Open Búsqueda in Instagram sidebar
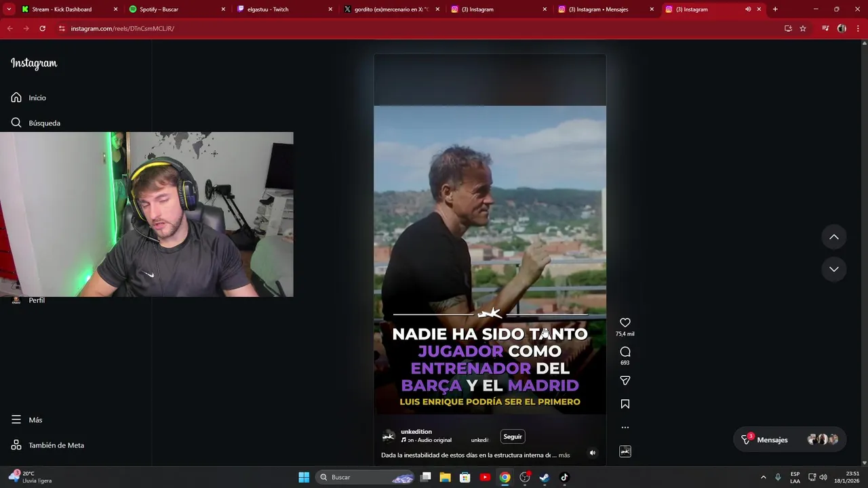This screenshot has width=868, height=488. coord(36,123)
